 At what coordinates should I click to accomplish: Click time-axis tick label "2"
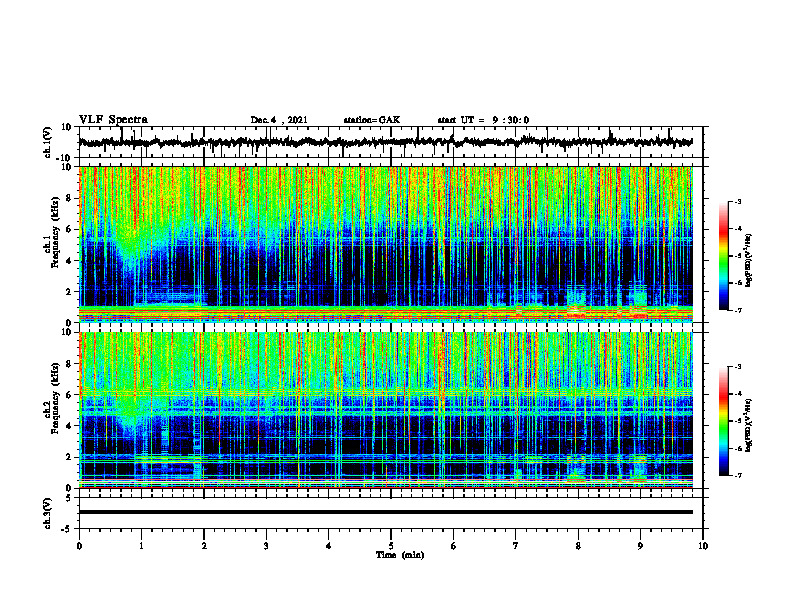coord(204,546)
